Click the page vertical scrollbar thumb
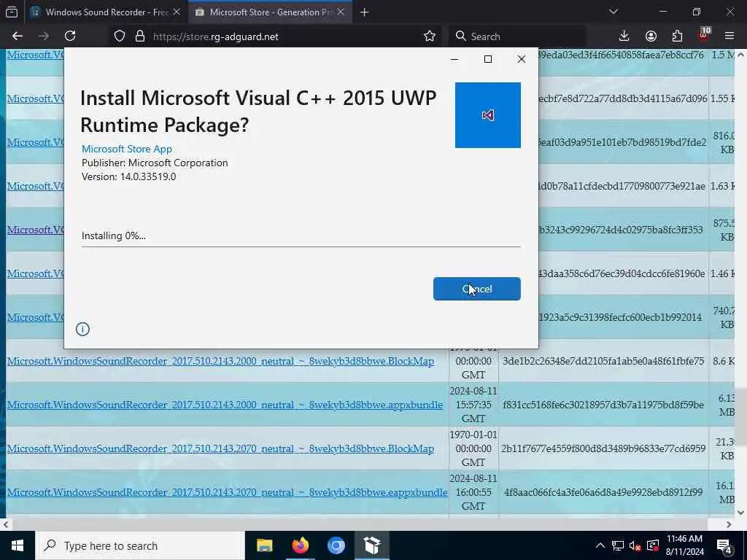 point(741,417)
